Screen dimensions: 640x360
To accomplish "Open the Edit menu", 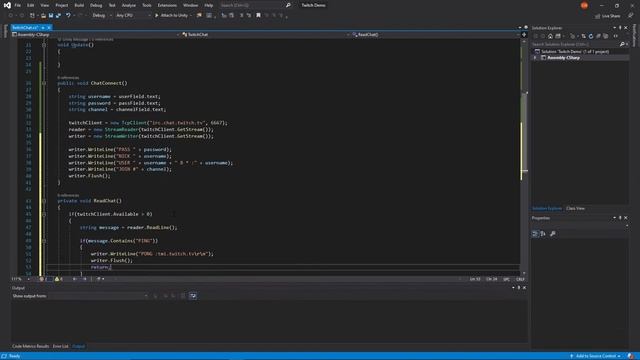I will click(31, 5).
